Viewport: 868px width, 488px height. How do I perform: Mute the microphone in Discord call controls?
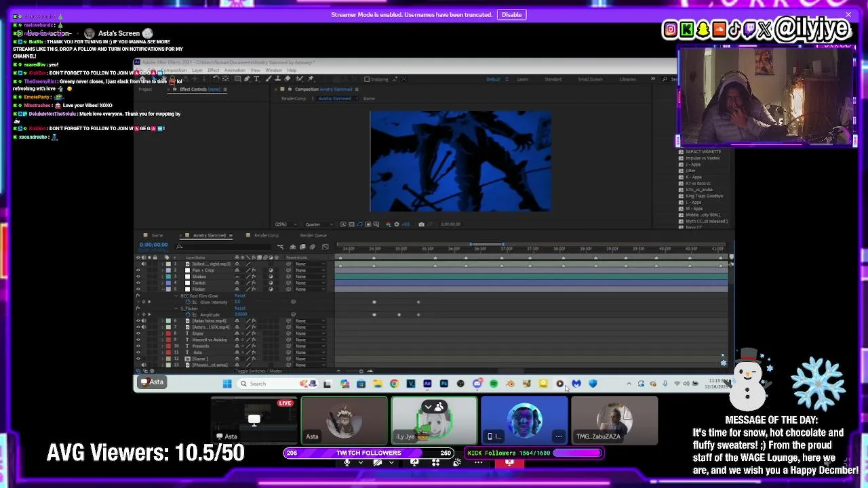click(x=347, y=462)
